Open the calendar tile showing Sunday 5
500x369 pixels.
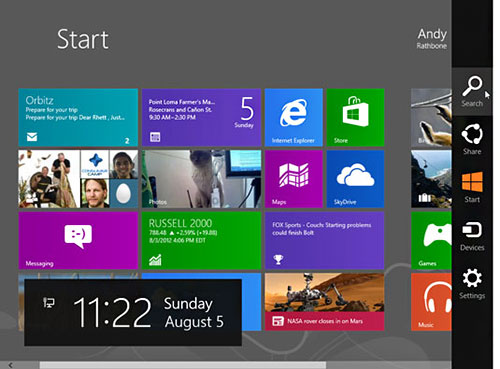point(201,117)
